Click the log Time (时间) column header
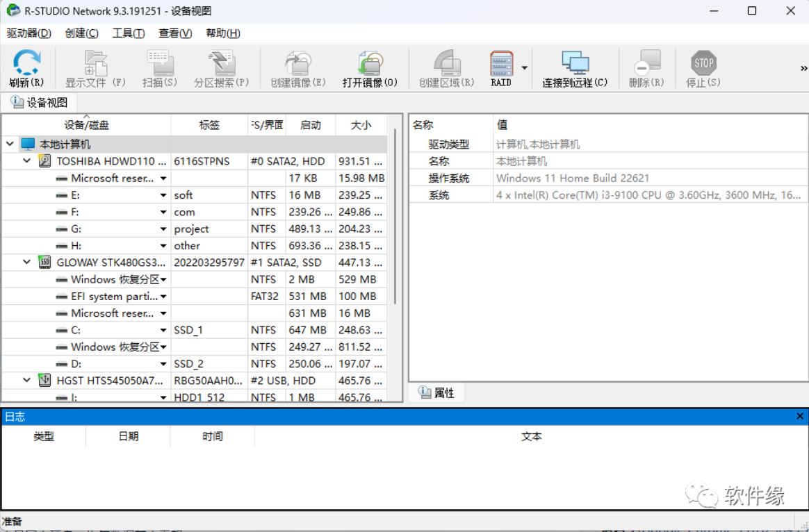Screen dimensions: 809x532 pyautogui.click(x=213, y=437)
